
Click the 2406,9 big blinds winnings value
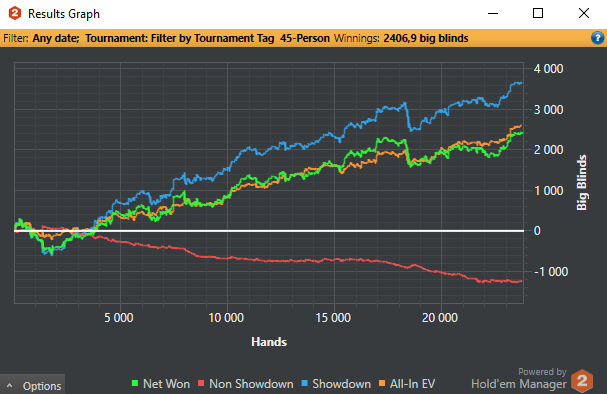426,38
